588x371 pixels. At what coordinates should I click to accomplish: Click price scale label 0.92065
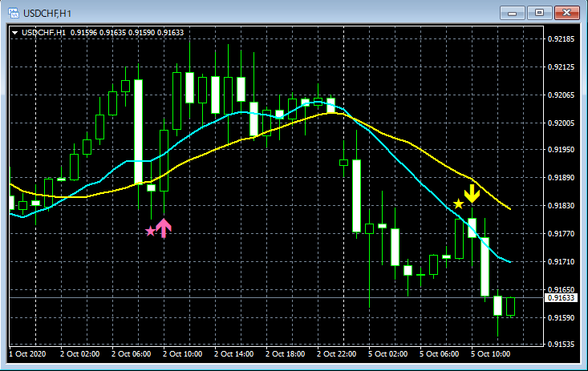tap(561, 95)
